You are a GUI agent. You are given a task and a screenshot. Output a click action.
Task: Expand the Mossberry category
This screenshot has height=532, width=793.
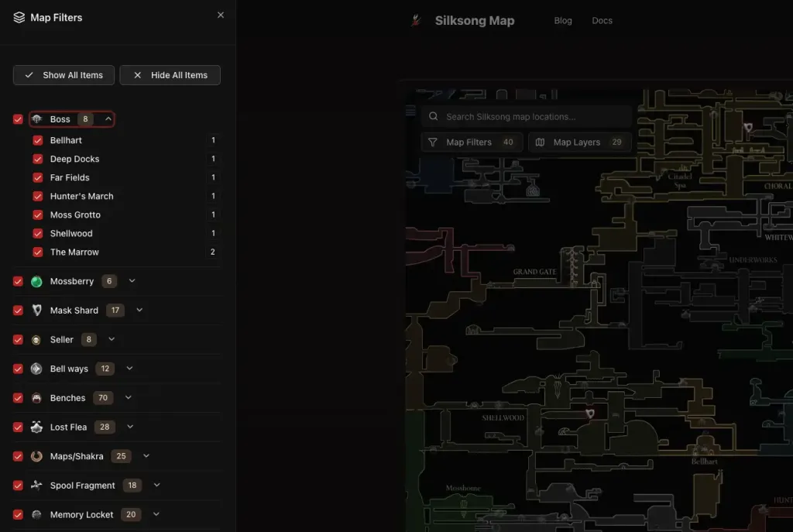tap(132, 280)
